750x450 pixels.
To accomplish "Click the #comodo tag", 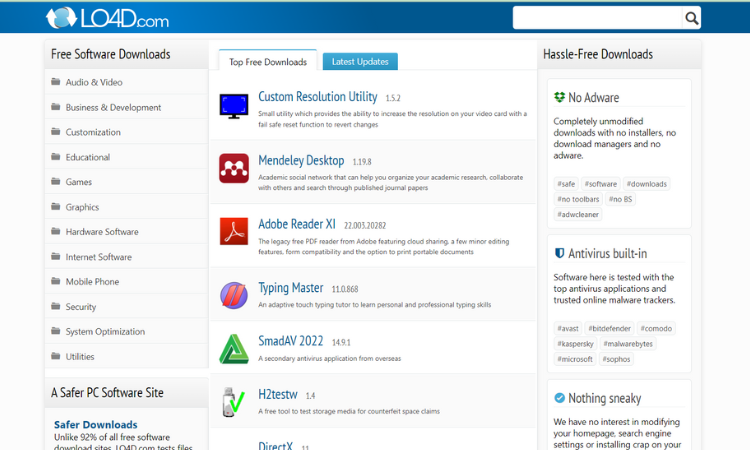I will click(656, 328).
